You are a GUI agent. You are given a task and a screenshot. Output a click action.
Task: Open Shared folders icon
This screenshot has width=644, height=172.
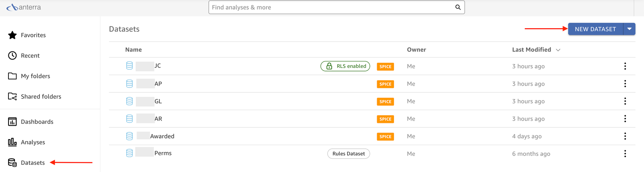click(x=12, y=96)
